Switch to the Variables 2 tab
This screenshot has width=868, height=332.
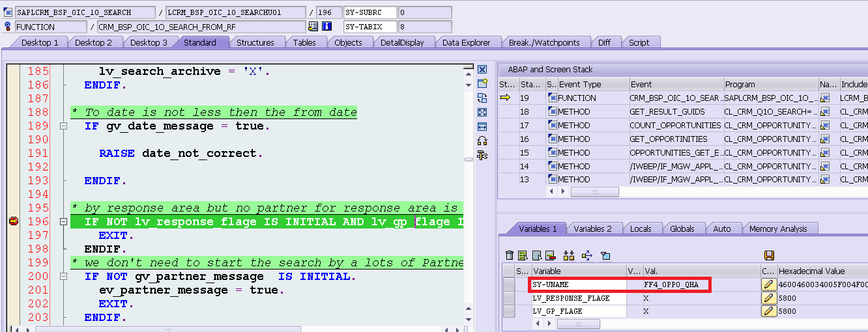(593, 228)
